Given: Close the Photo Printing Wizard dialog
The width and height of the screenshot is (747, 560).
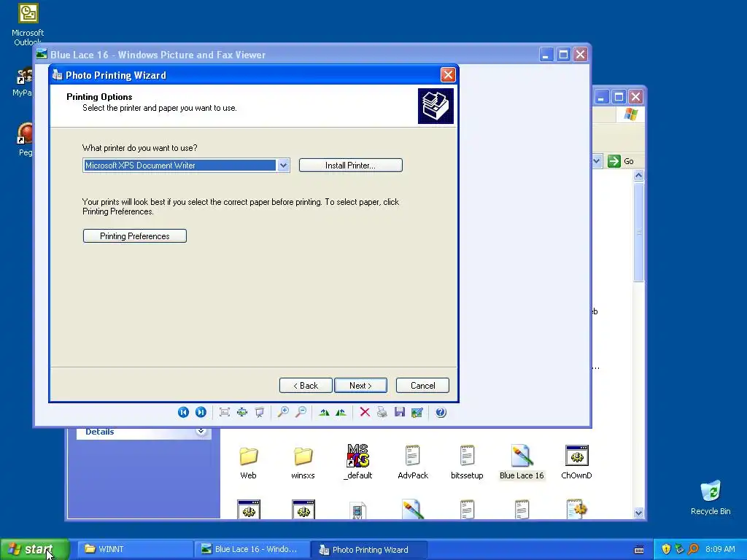Looking at the screenshot, I should 448,75.
